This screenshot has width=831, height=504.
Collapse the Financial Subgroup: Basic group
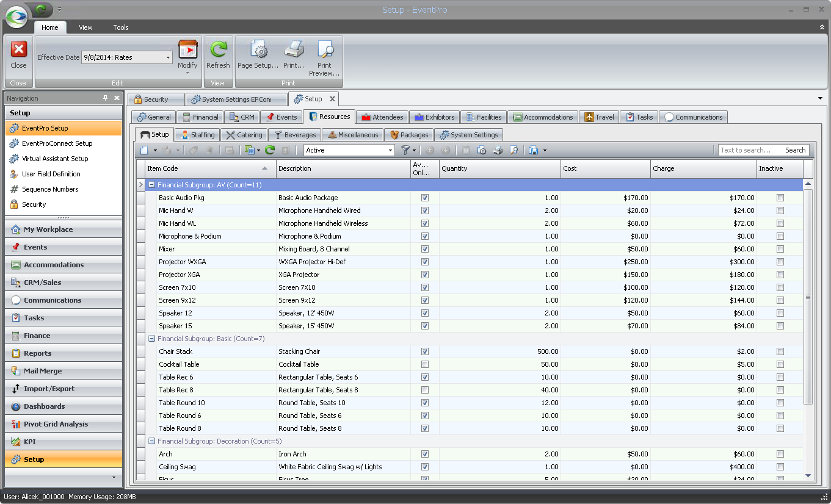(151, 339)
